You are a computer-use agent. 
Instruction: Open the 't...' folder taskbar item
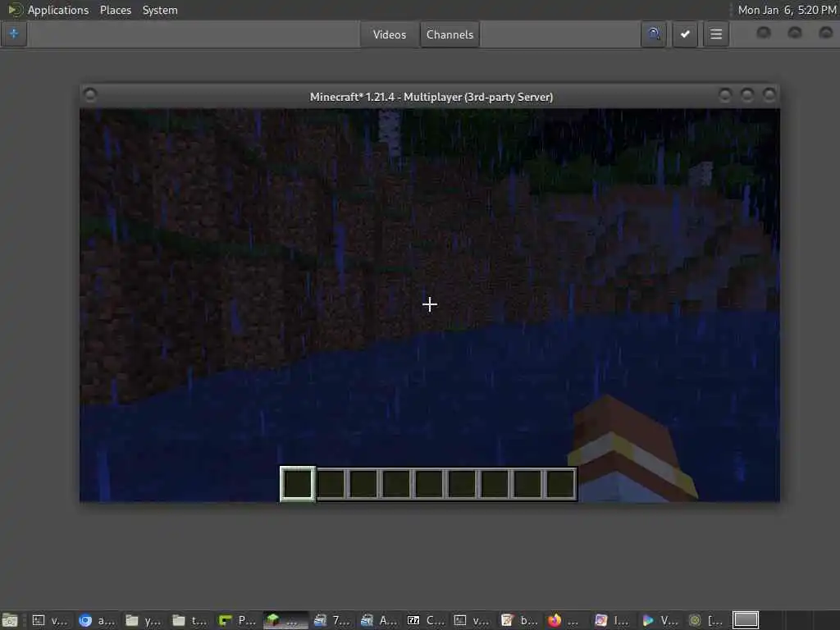[x=190, y=620]
